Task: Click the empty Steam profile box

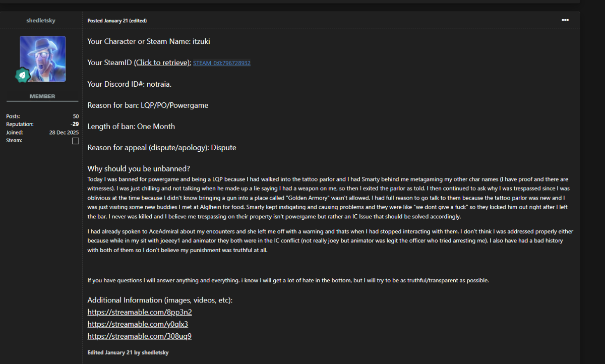Action: click(76, 141)
